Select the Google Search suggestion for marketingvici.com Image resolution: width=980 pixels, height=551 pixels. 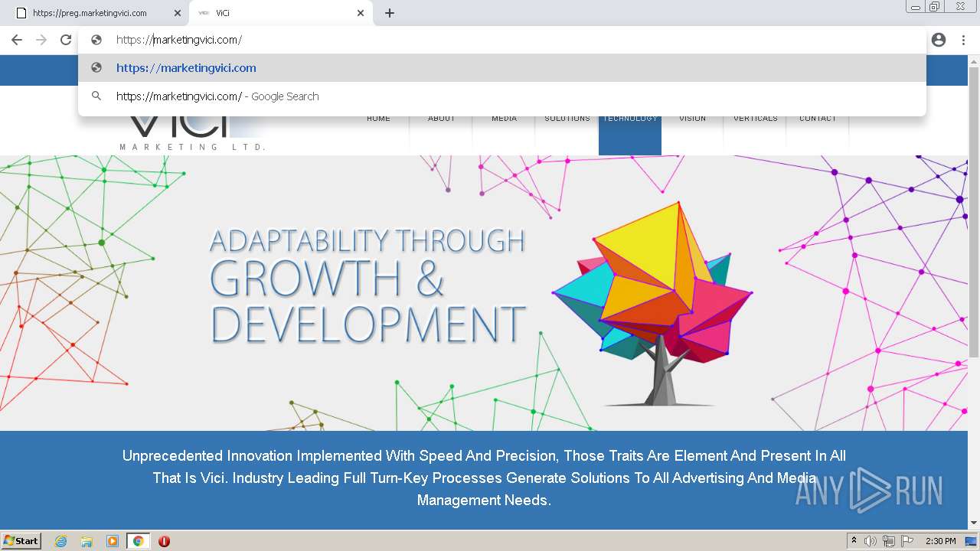502,96
